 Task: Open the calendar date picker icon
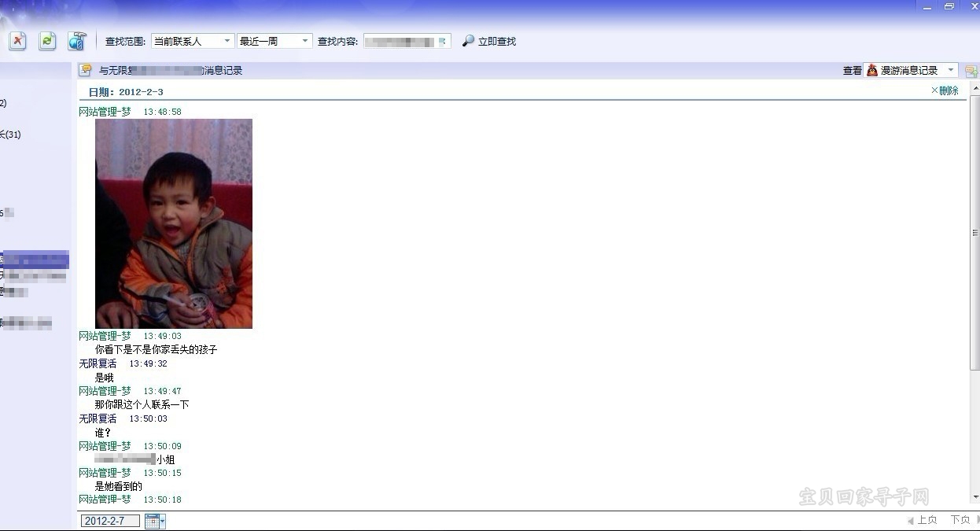[x=154, y=521]
